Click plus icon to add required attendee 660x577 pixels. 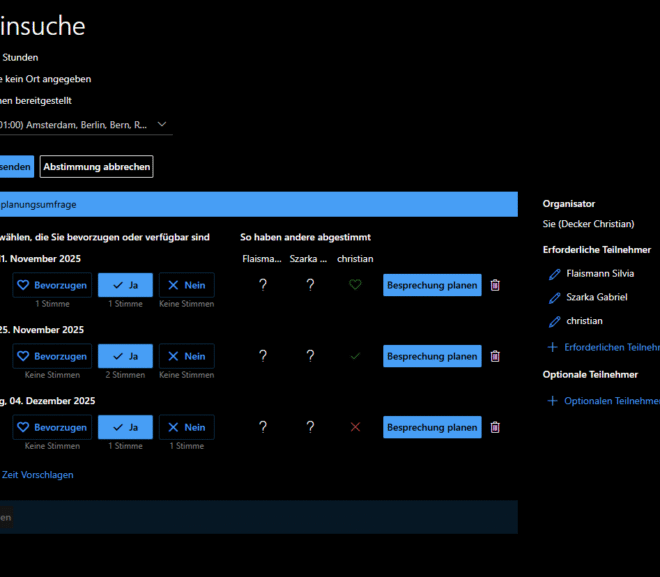click(553, 347)
